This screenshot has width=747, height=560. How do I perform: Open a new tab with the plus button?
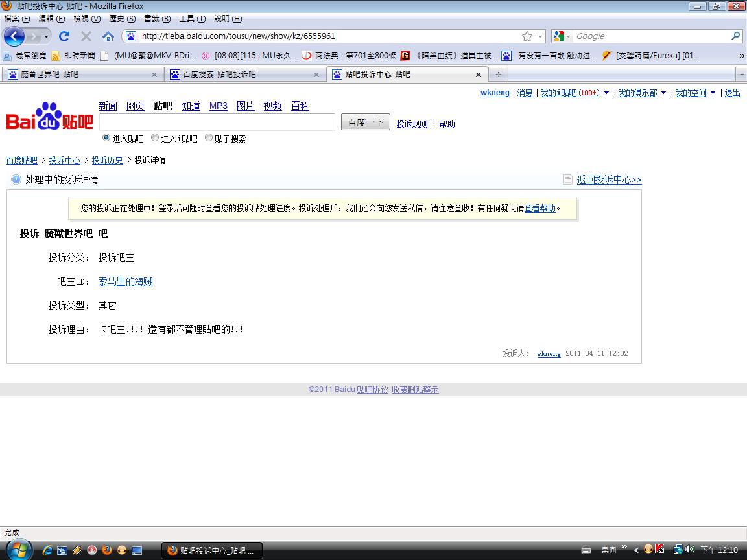pos(498,75)
